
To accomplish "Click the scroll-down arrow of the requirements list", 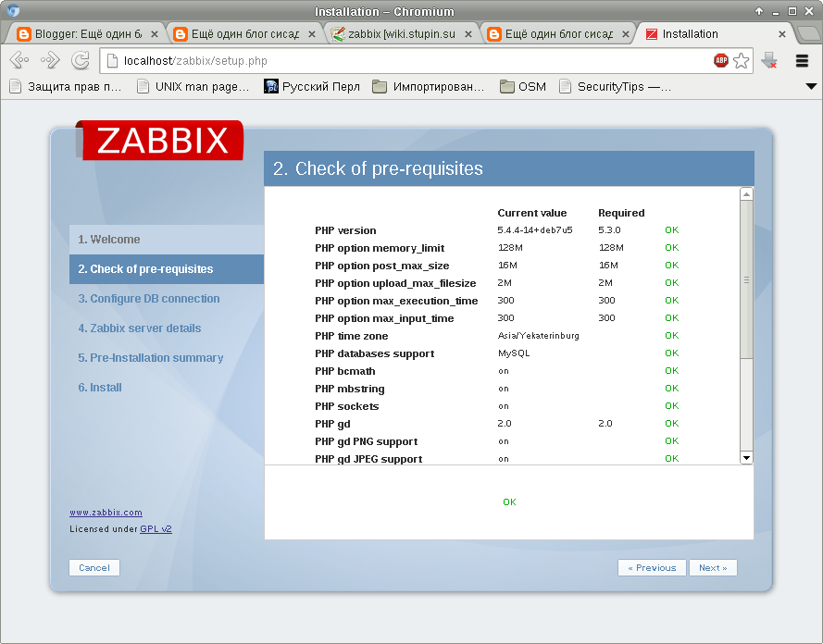I will (x=746, y=458).
